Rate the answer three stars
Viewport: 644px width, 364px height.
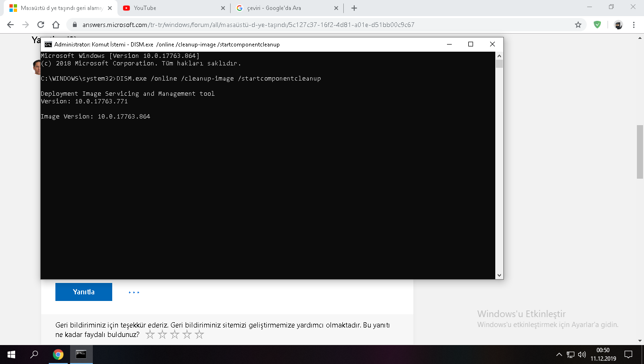pos(175,335)
